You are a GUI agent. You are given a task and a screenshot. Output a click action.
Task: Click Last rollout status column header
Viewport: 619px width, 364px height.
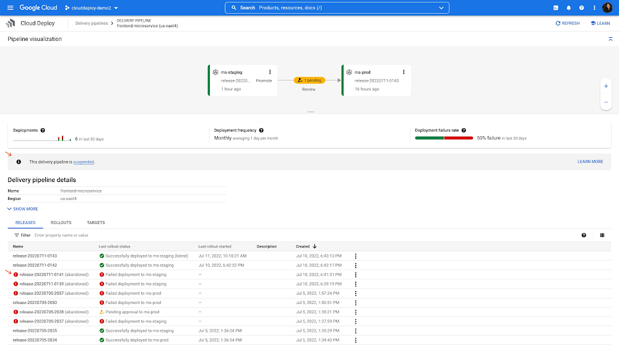[x=115, y=246]
